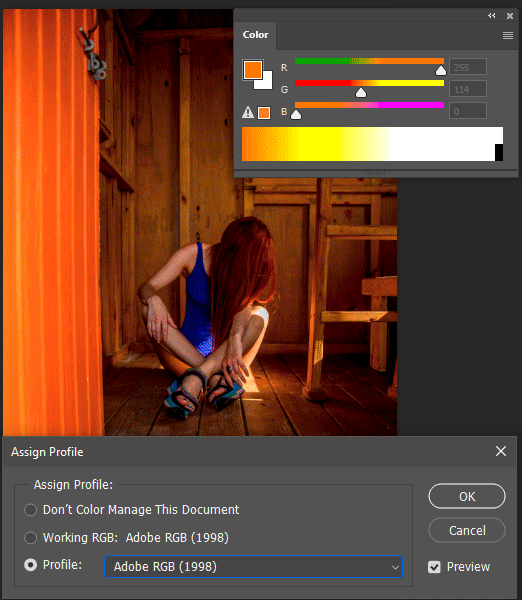Confirm with the OK button
This screenshot has width=522, height=600.
point(467,496)
